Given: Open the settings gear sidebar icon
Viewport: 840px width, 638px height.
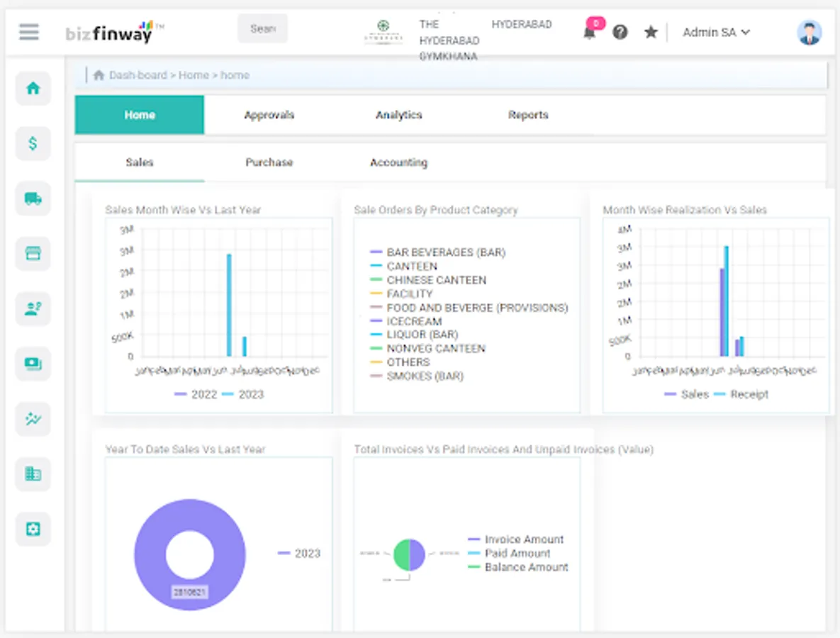Looking at the screenshot, I should coord(33,530).
